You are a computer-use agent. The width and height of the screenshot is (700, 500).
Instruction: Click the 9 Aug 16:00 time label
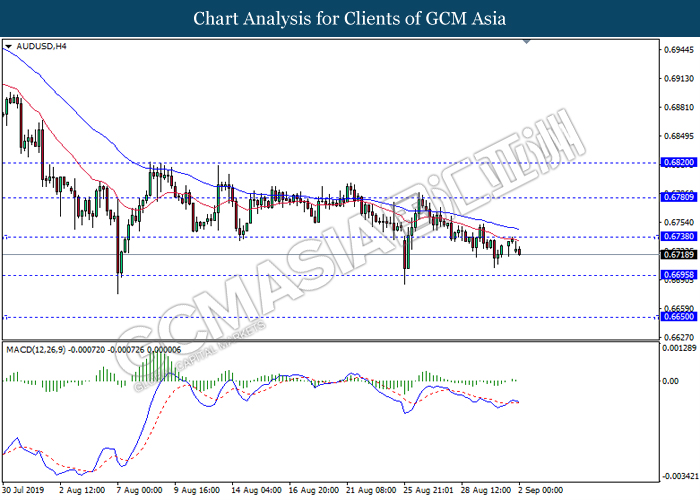tap(197, 490)
